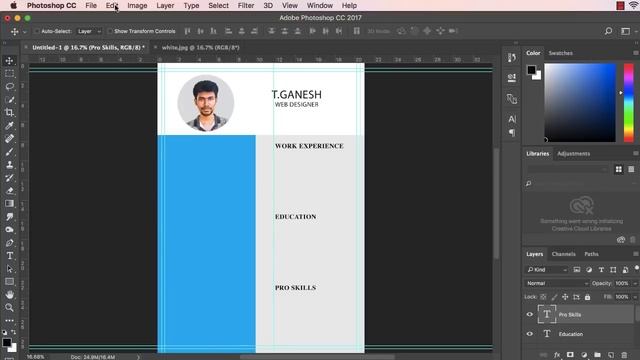Image resolution: width=640 pixels, height=360 pixels.
Task: Open the workspace switcher dropdown
Action: pyautogui.click(x=626, y=31)
